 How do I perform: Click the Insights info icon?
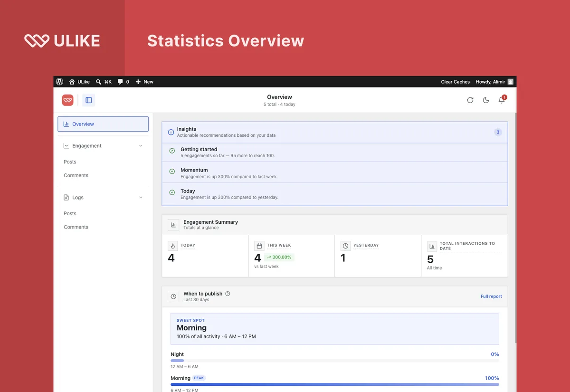(x=171, y=132)
